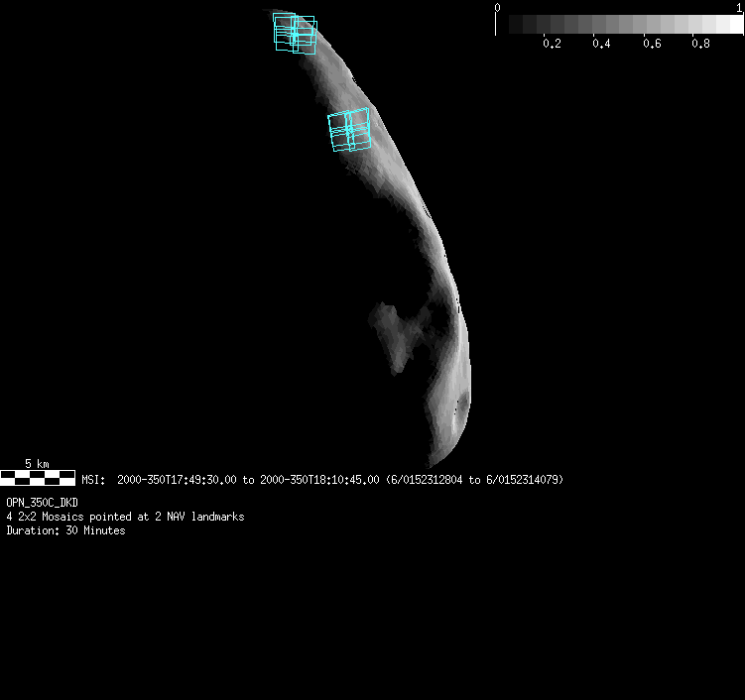
Task: Click the colorbar minimum label 0
Action: coord(496,7)
